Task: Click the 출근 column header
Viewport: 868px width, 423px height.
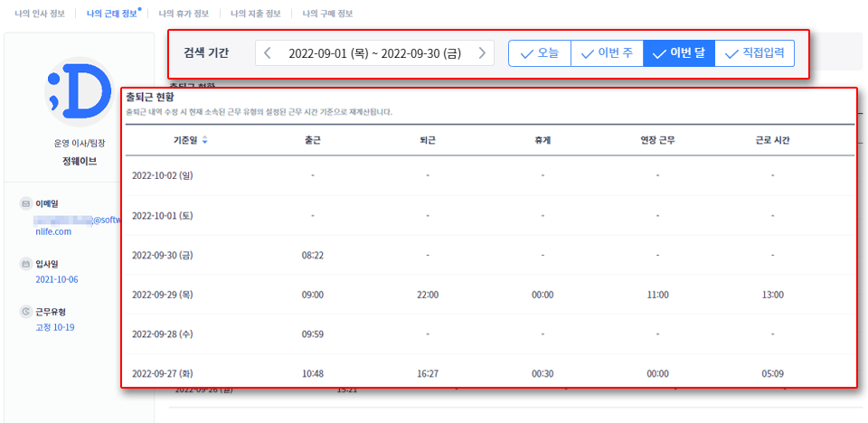Action: point(313,140)
